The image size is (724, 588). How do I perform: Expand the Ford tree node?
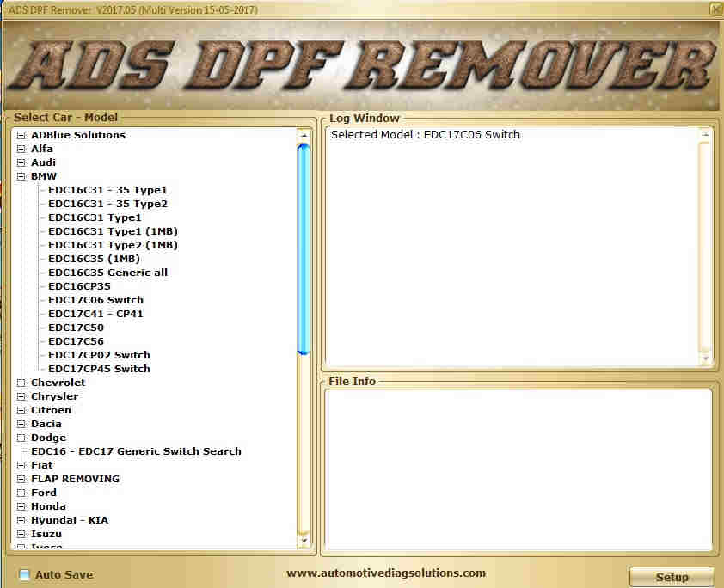21,493
